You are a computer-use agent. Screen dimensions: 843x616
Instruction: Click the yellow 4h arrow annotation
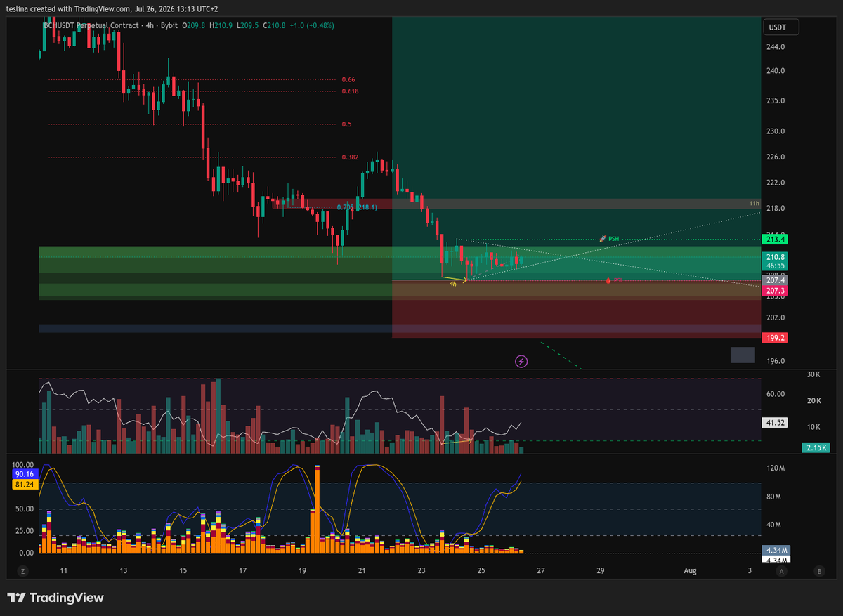pos(454,280)
